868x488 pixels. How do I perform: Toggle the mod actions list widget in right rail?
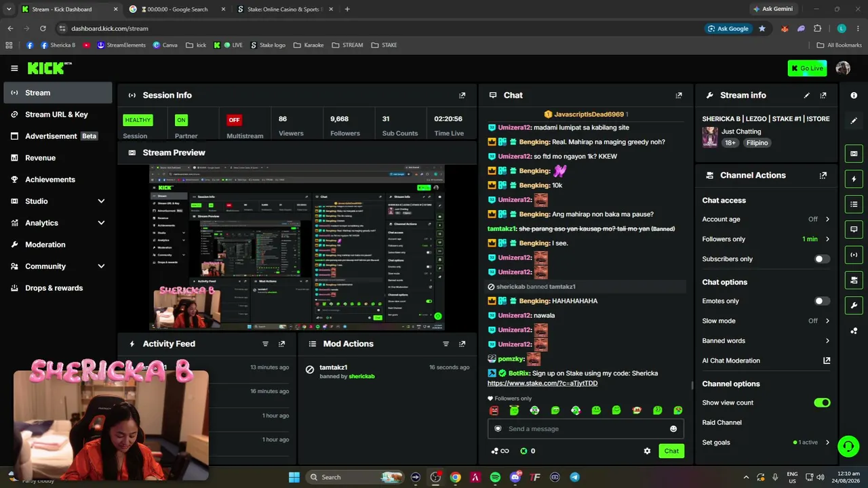[x=854, y=204]
